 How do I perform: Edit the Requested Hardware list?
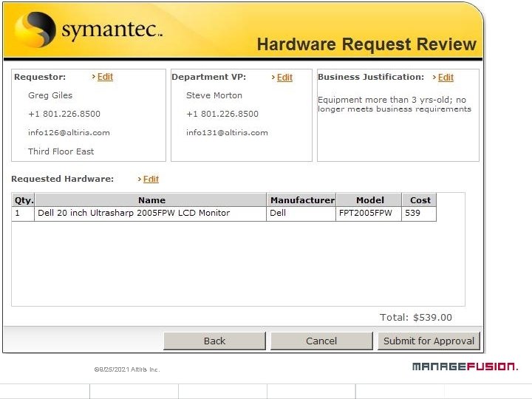pos(151,179)
